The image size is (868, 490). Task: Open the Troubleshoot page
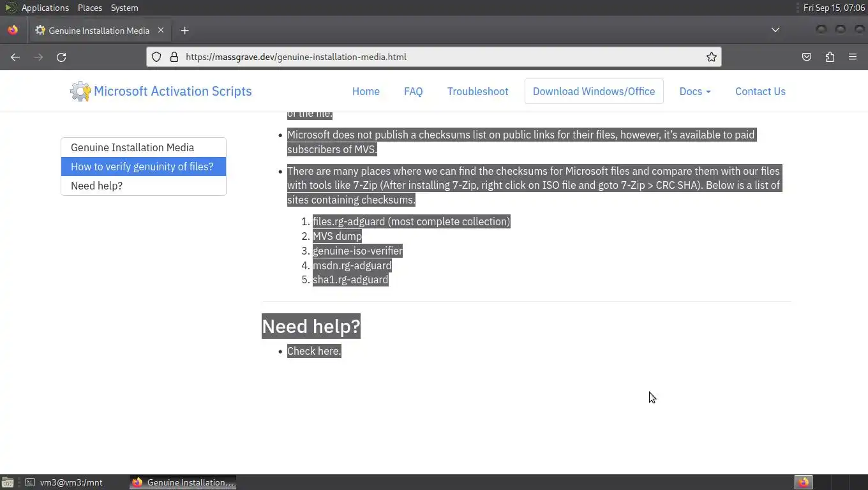[x=477, y=91]
